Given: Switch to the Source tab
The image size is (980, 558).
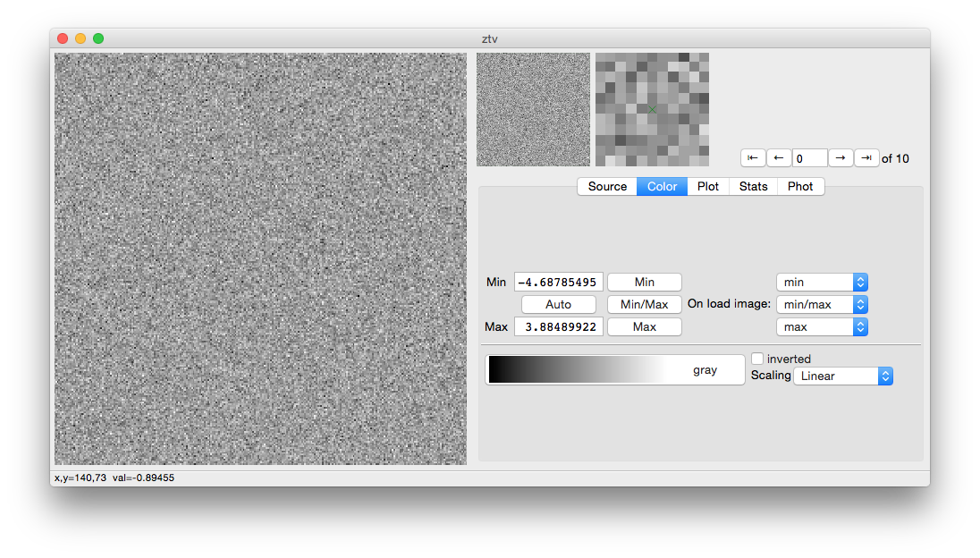Looking at the screenshot, I should coord(607,186).
